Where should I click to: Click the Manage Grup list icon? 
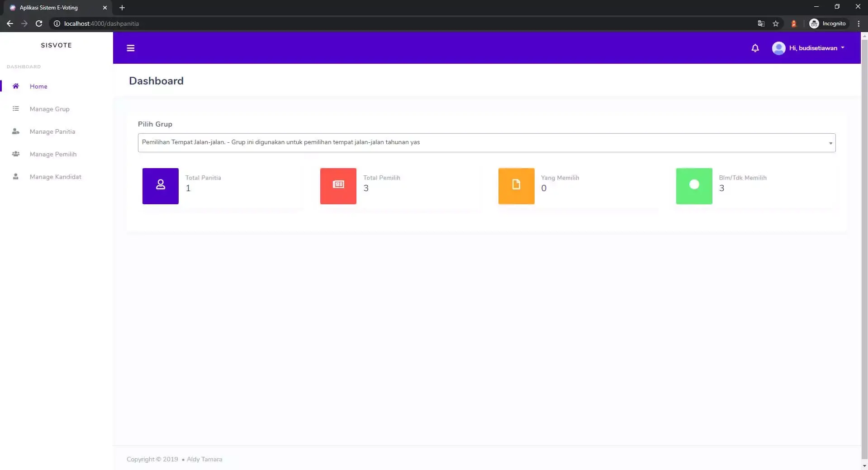coord(16,108)
